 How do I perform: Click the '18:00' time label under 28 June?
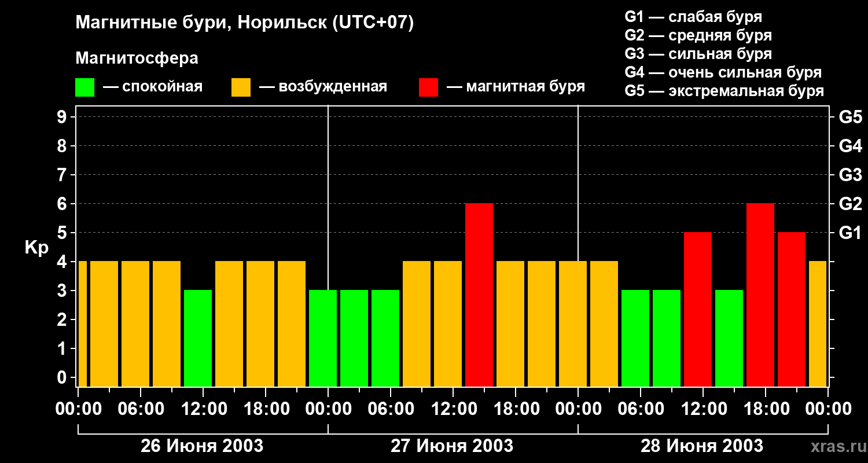[x=766, y=409]
